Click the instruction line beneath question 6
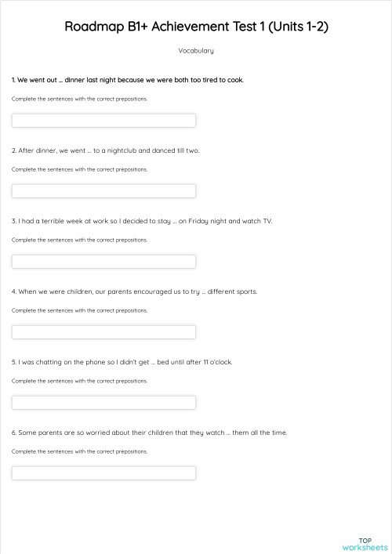The height and width of the screenshot is (554, 392). [79, 451]
